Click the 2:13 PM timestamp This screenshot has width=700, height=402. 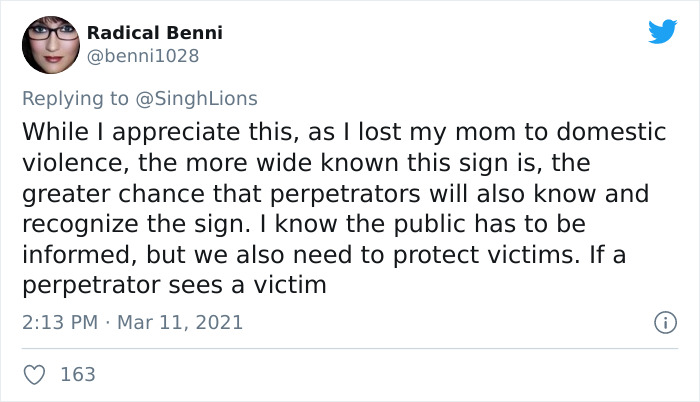(x=58, y=323)
